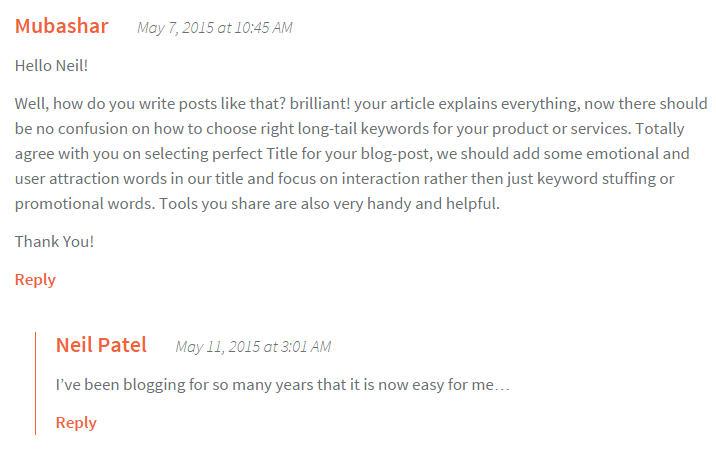Open the May 7, 2015 comment timestamp
Screen dimensions: 716x452
(214, 28)
